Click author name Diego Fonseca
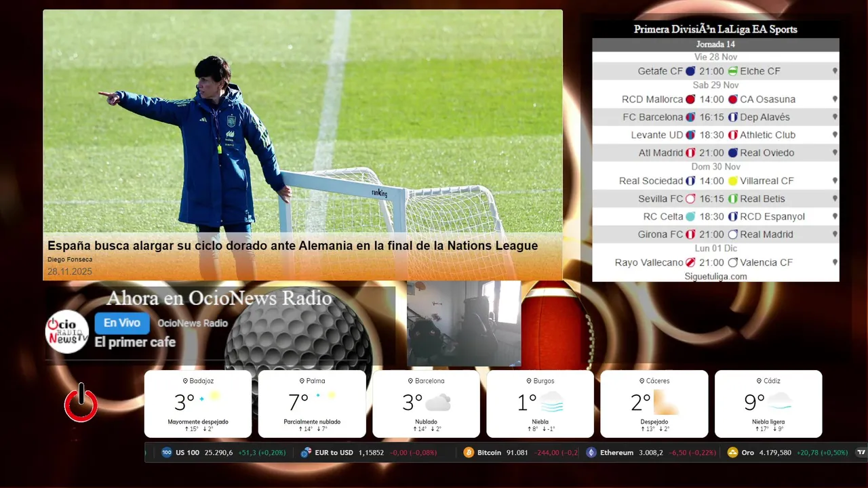 (x=70, y=260)
